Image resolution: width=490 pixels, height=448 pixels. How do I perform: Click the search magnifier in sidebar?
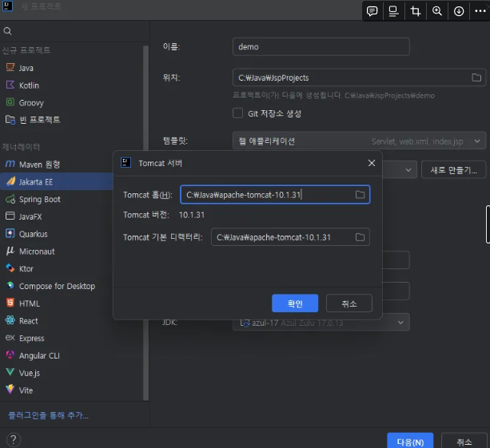coord(7,31)
